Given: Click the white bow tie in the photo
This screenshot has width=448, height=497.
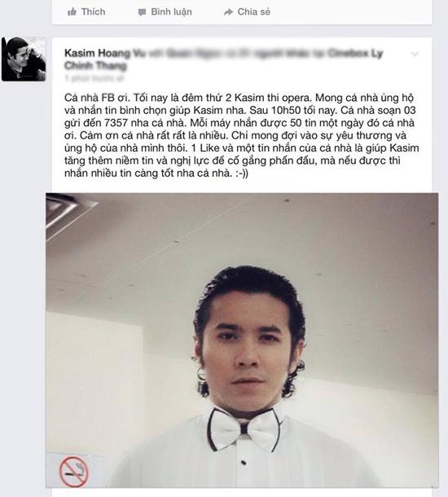Looking at the screenshot, I should point(244,429).
